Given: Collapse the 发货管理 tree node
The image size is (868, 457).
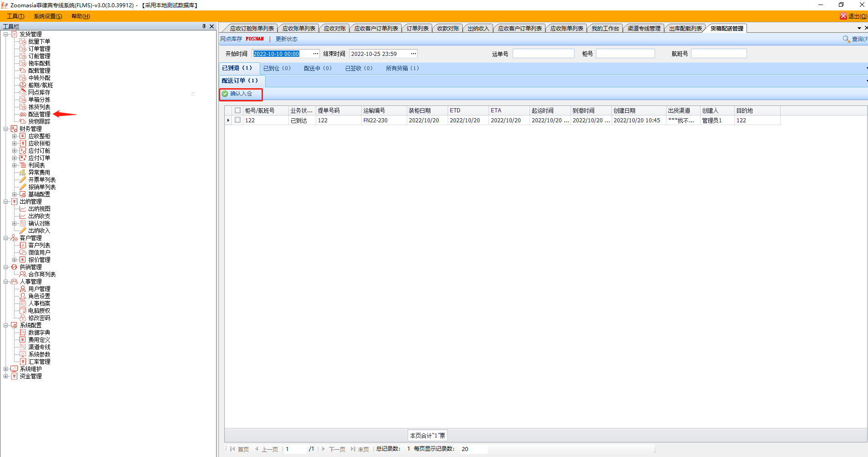Looking at the screenshot, I should point(6,34).
